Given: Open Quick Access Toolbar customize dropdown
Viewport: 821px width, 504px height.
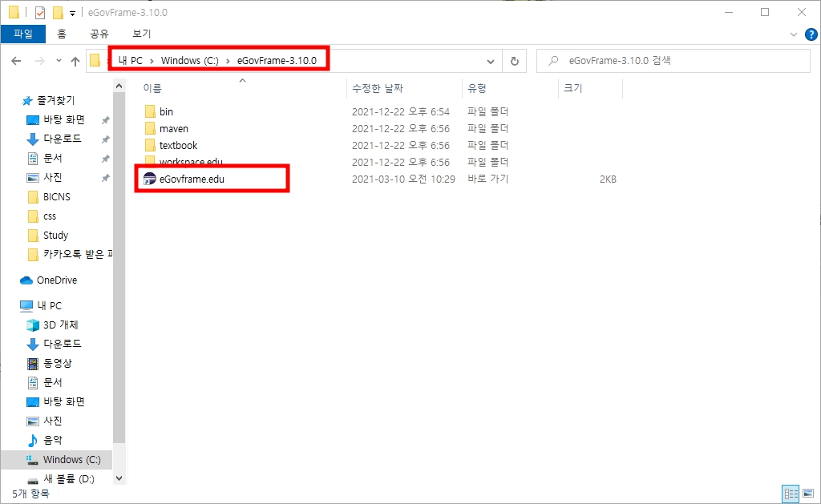Looking at the screenshot, I should tap(73, 13).
